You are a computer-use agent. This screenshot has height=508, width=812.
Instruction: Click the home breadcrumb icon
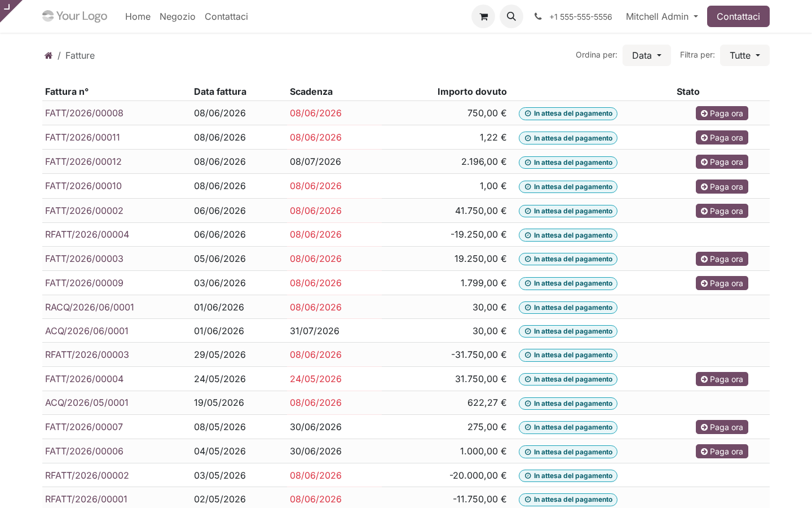[48, 55]
